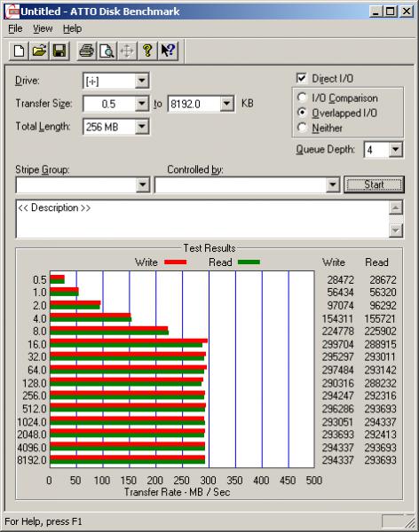Viewport: 419px width, 532px height.
Task: Click the red Write legend swatch
Action: 176,262
